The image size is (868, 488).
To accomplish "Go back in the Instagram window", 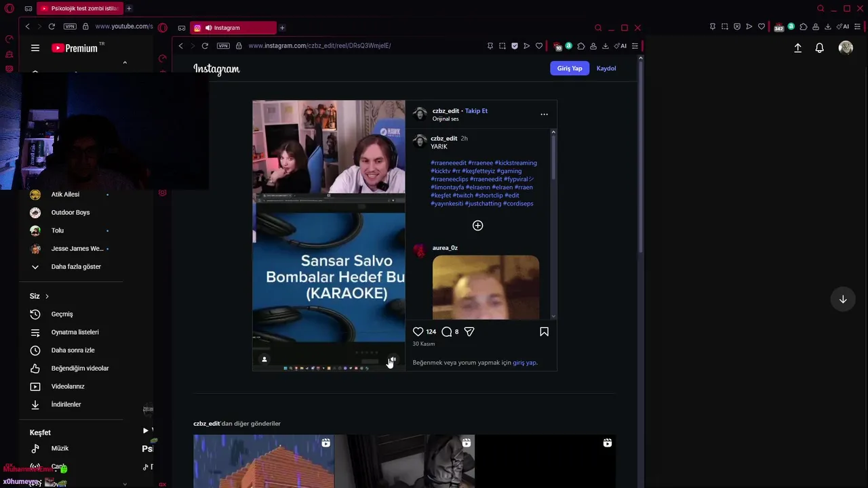I will coord(180,46).
